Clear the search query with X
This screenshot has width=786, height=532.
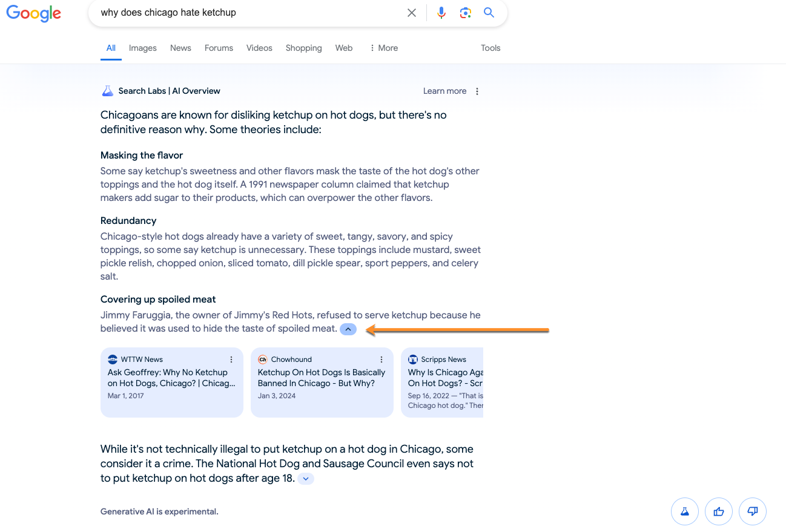[412, 13]
